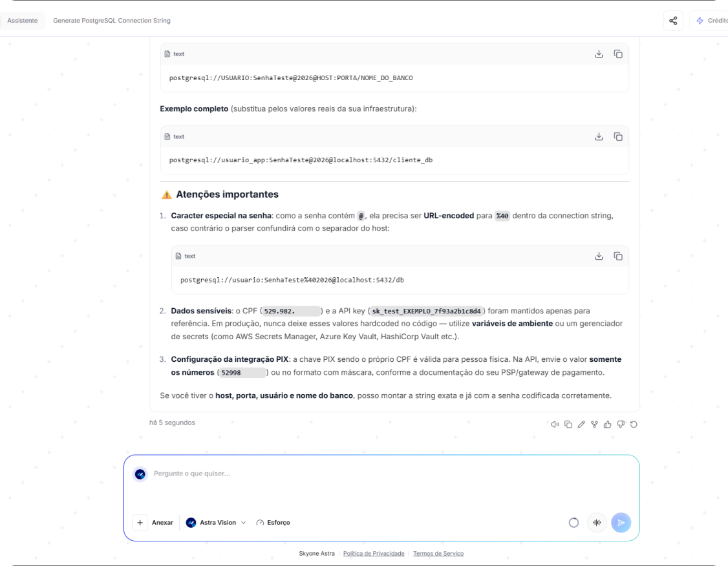Copy the whole assistant response
The width and height of the screenshot is (728, 566).
click(568, 424)
